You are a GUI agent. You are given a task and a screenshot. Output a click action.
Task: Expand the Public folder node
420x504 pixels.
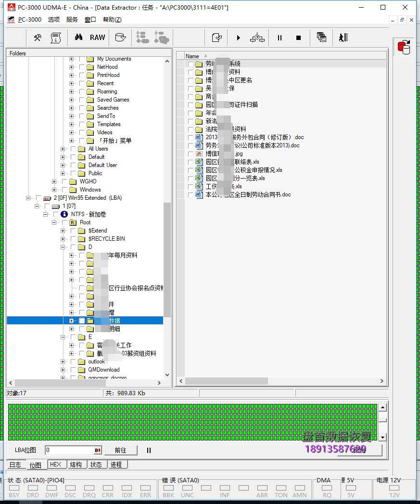(63, 173)
